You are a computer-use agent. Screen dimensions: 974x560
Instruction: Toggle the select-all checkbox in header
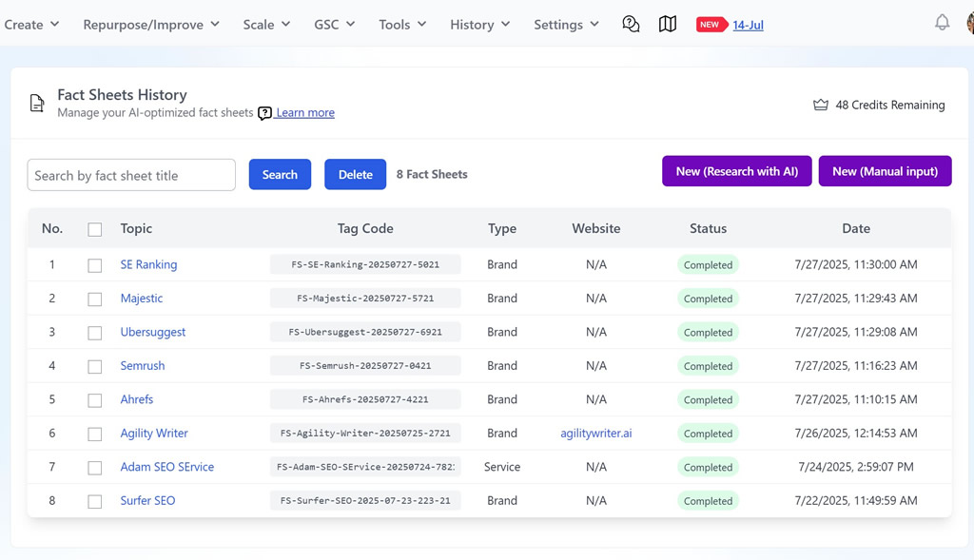[x=94, y=230]
